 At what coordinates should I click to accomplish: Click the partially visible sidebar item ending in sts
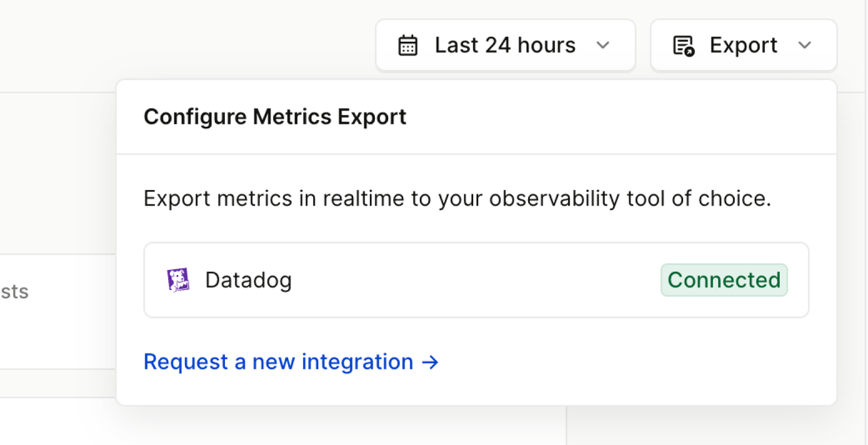pyautogui.click(x=14, y=292)
